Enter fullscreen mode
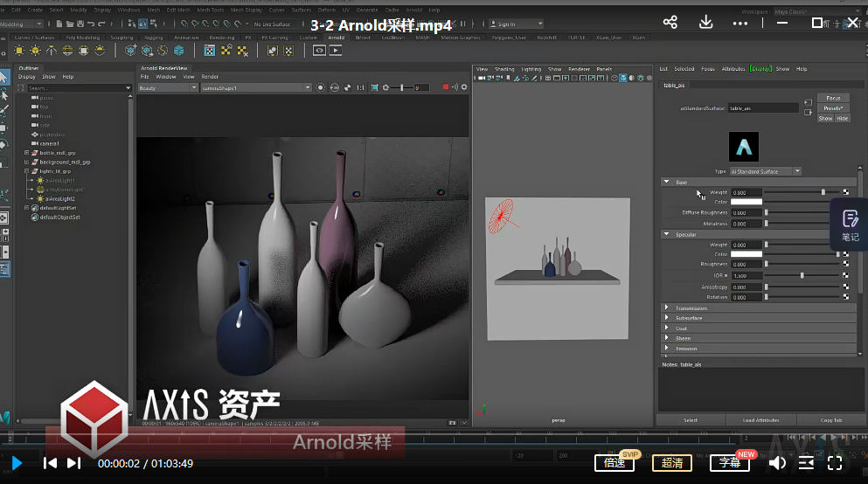Image resolution: width=868 pixels, height=484 pixels. point(835,463)
